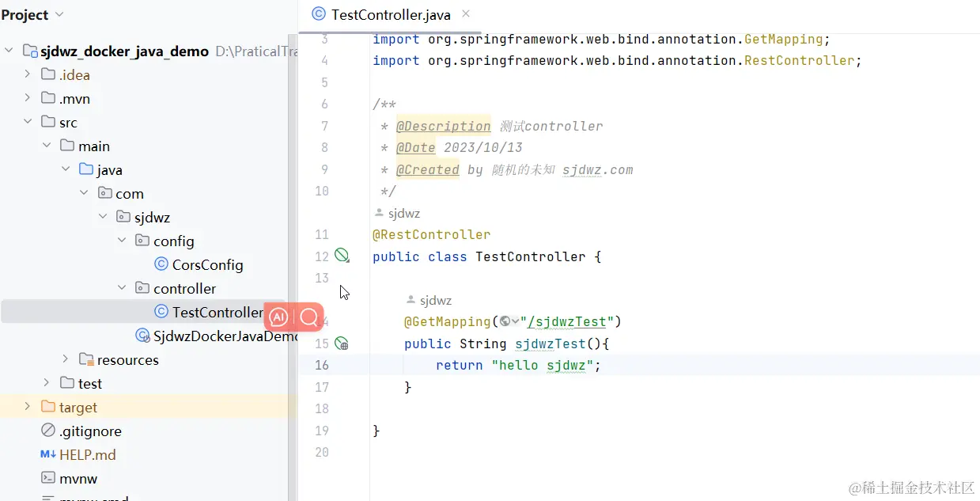980x501 pixels.
Task: Click line number 16 in the gutter
Action: [321, 365]
